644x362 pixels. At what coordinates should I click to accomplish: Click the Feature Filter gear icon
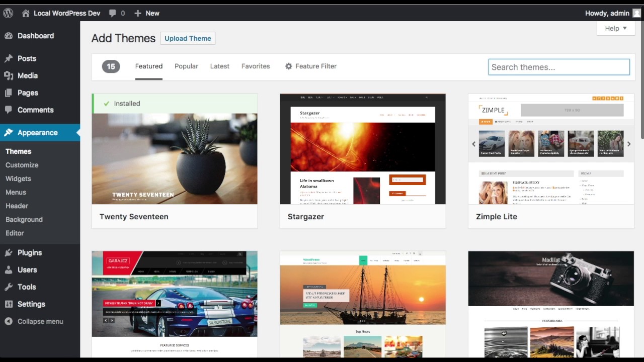[x=289, y=66]
